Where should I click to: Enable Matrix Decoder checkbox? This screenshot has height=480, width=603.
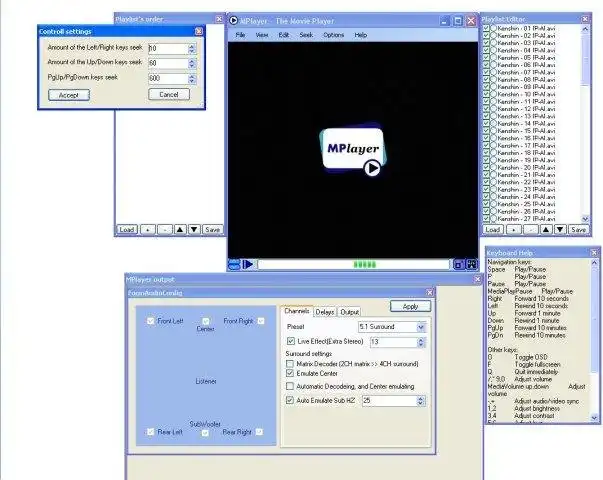pos(290,363)
